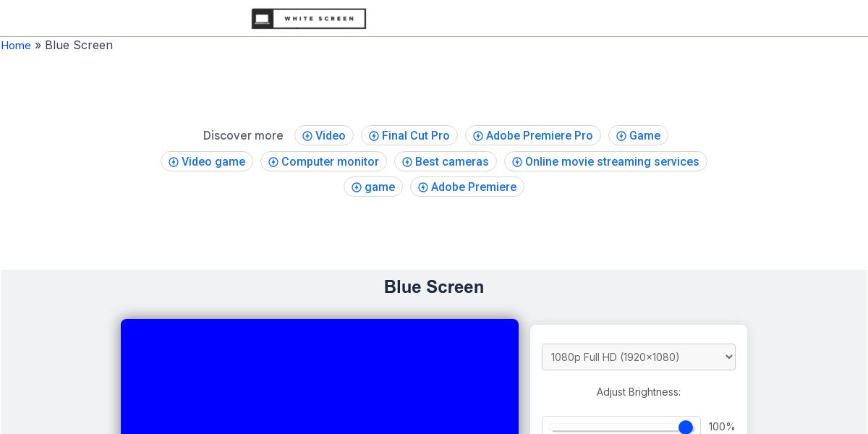Click the plus icon beside Best cameras
The width and height of the screenshot is (868, 434).
coord(407,162)
